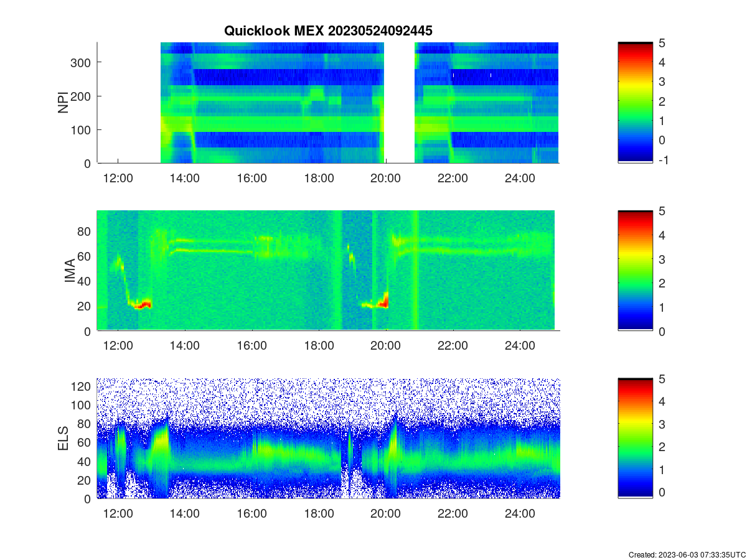This screenshot has width=747, height=560.
Task: Click the "14:00" tick under the NPI panel
Action: click(185, 178)
